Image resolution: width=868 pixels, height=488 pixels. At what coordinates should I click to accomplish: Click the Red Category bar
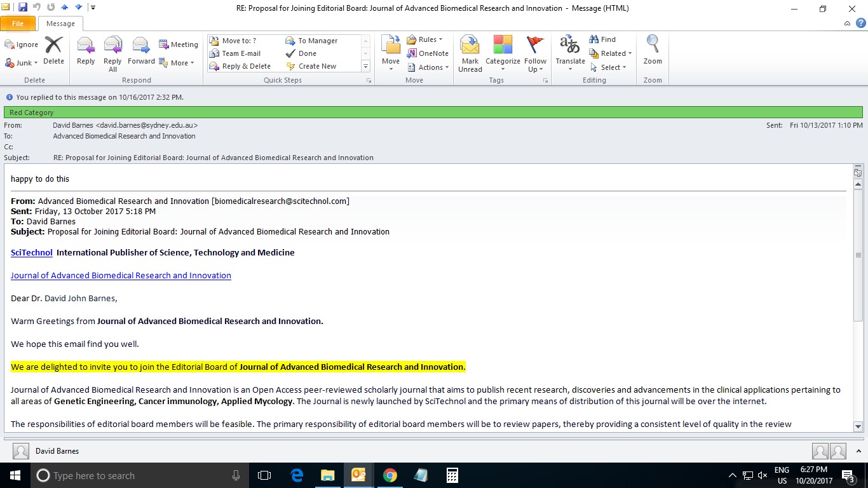[433, 112]
